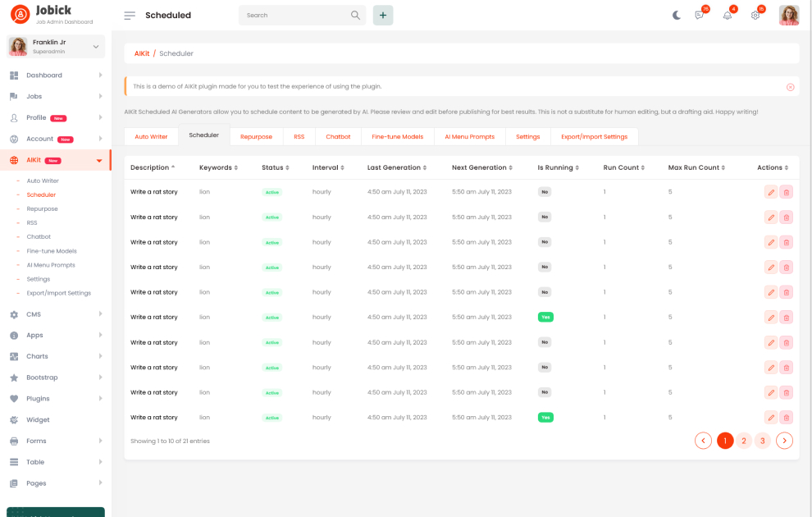Click the hamburger menu icon
Image resolution: width=812 pixels, height=517 pixels.
(130, 15)
